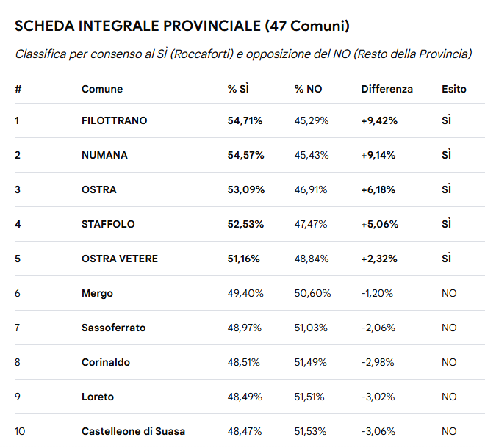Click the STAFFOLO comune cell
485x448 pixels.
[108, 224]
